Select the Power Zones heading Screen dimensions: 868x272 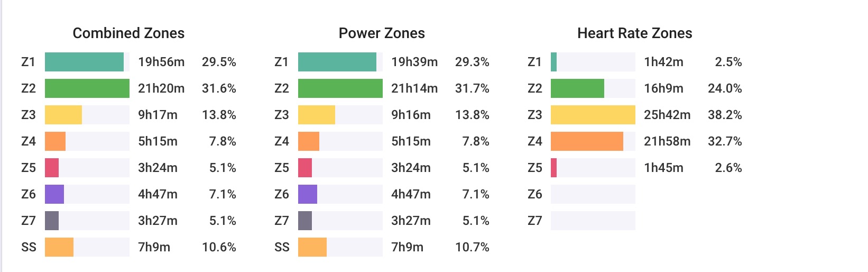382,33
